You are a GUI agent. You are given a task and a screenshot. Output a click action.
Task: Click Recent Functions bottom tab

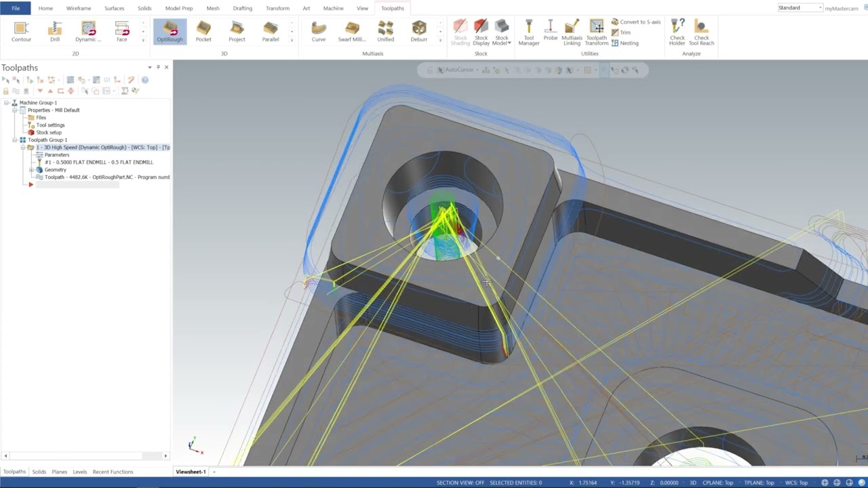[x=113, y=472]
